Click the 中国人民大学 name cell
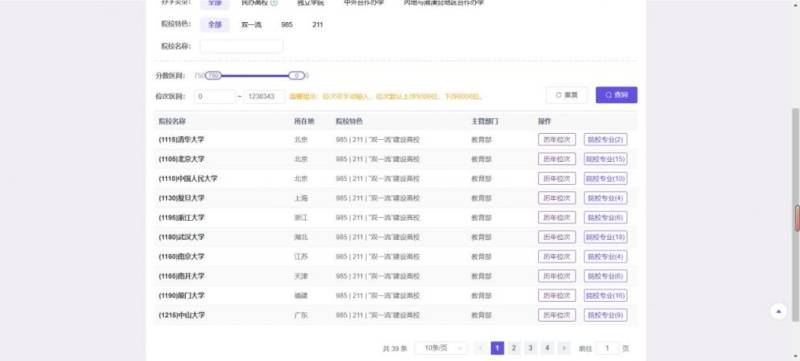The width and height of the screenshot is (800, 361). (x=188, y=178)
